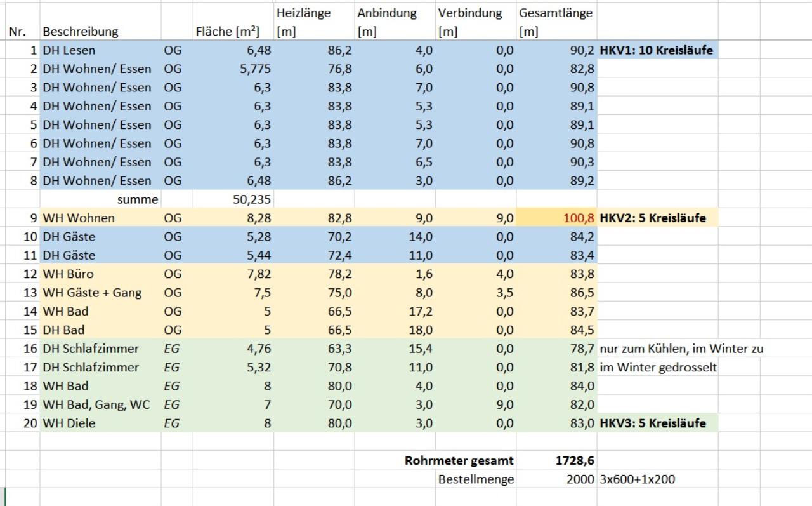
Task: Select the Heizlänge value 76,8
Action: [314, 69]
